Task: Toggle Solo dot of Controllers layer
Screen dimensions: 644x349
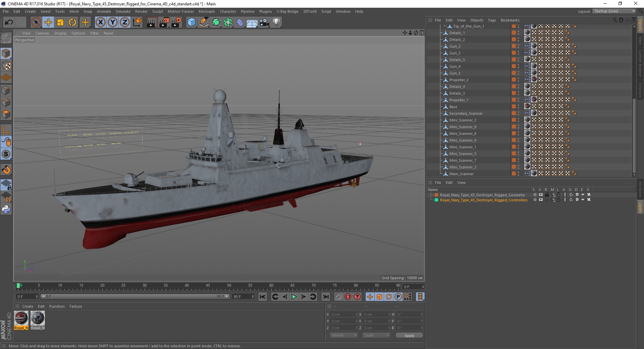Action: (x=535, y=200)
